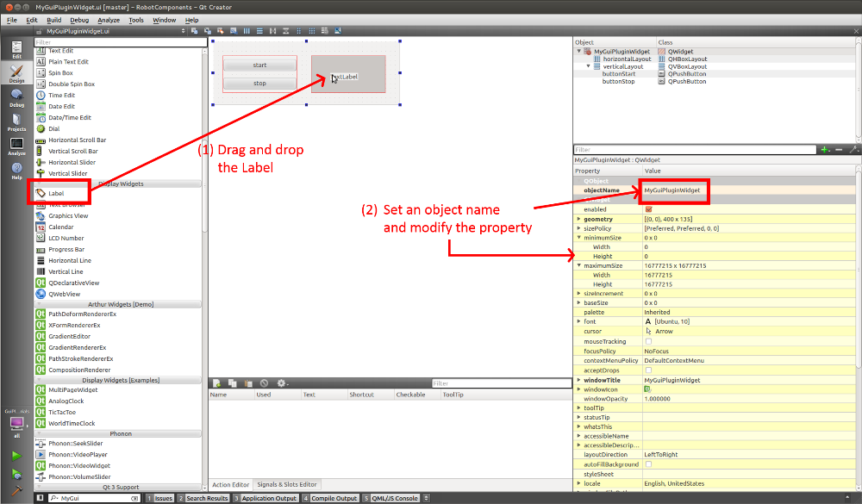Remove dynamic property with the minus icon

pyautogui.click(x=839, y=150)
